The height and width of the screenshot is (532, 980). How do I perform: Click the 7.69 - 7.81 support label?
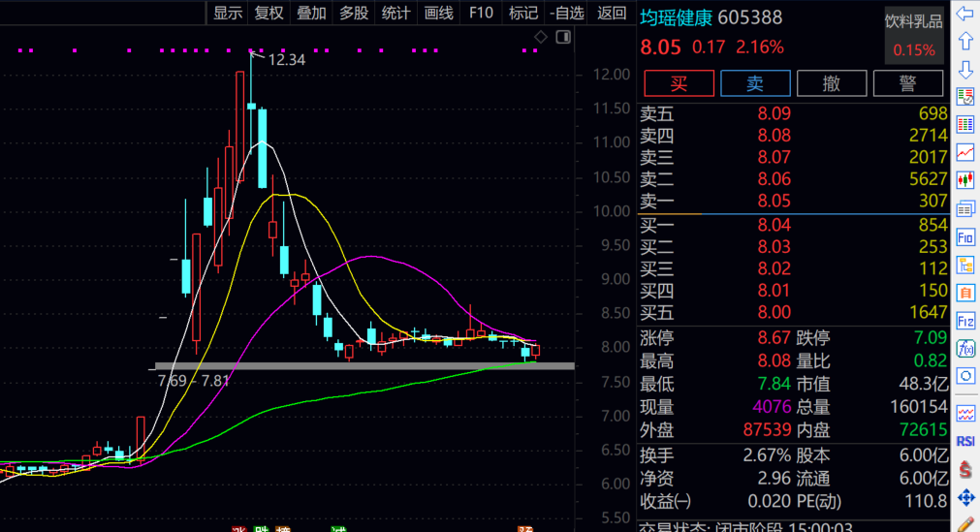click(193, 382)
